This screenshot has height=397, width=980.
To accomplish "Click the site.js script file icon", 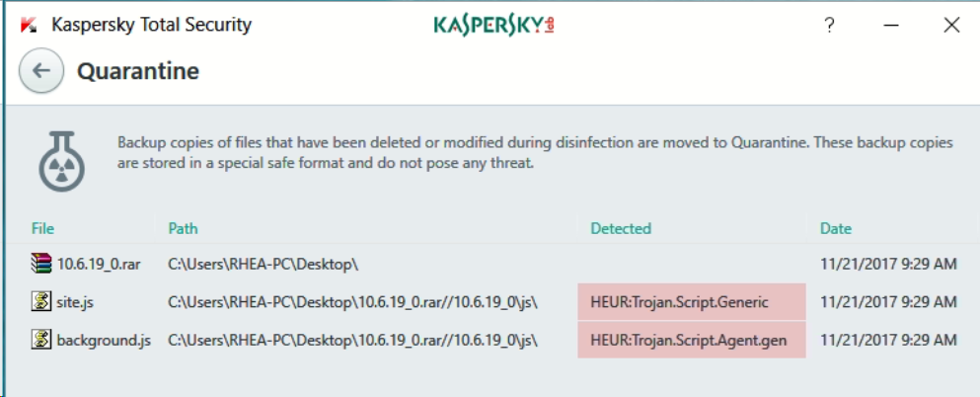I will 40,301.
